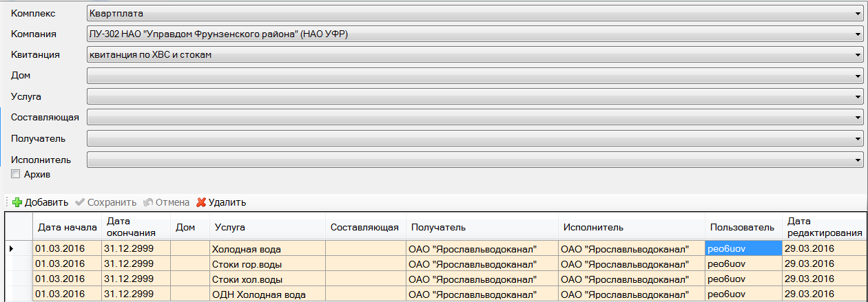Click the Сохранить checkmark icon

pos(79,202)
